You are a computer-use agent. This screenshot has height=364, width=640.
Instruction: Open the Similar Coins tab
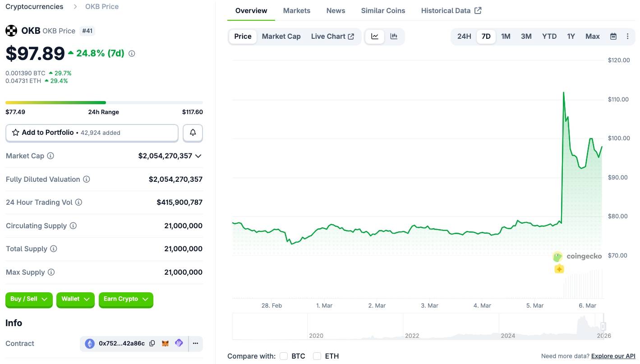tap(382, 10)
